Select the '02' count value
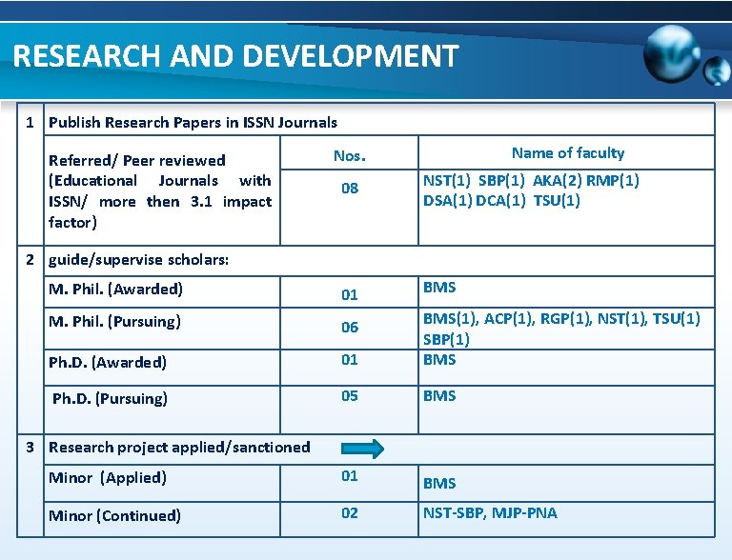732x560 pixels. [x=350, y=513]
